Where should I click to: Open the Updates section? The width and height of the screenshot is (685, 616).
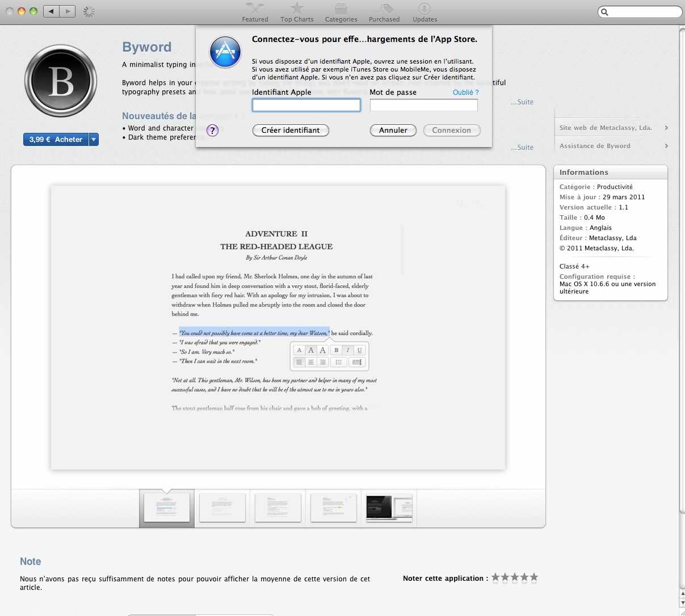click(425, 12)
